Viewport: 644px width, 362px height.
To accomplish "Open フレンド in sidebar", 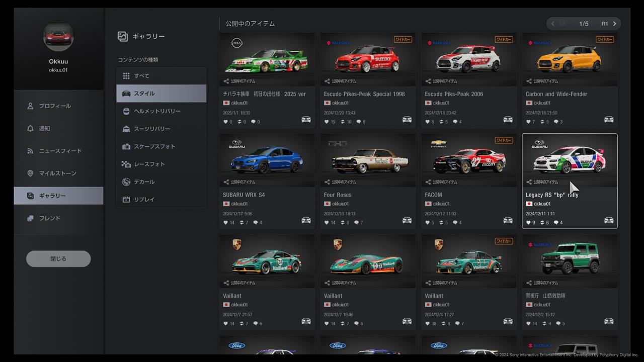I will point(58,218).
